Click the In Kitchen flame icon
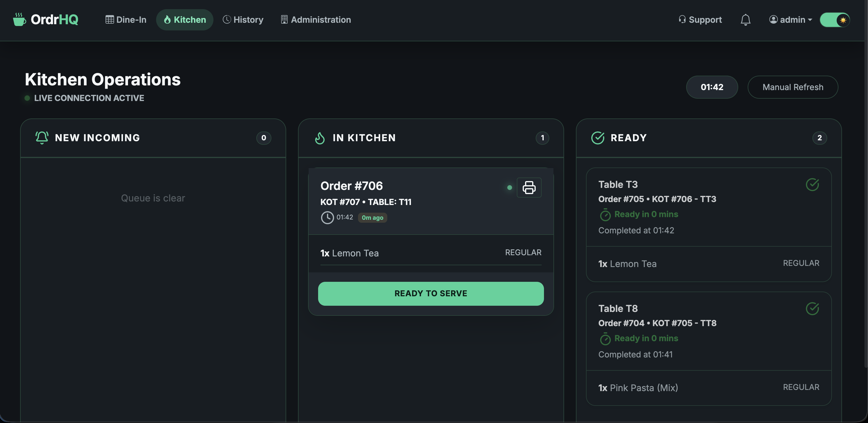 click(320, 138)
